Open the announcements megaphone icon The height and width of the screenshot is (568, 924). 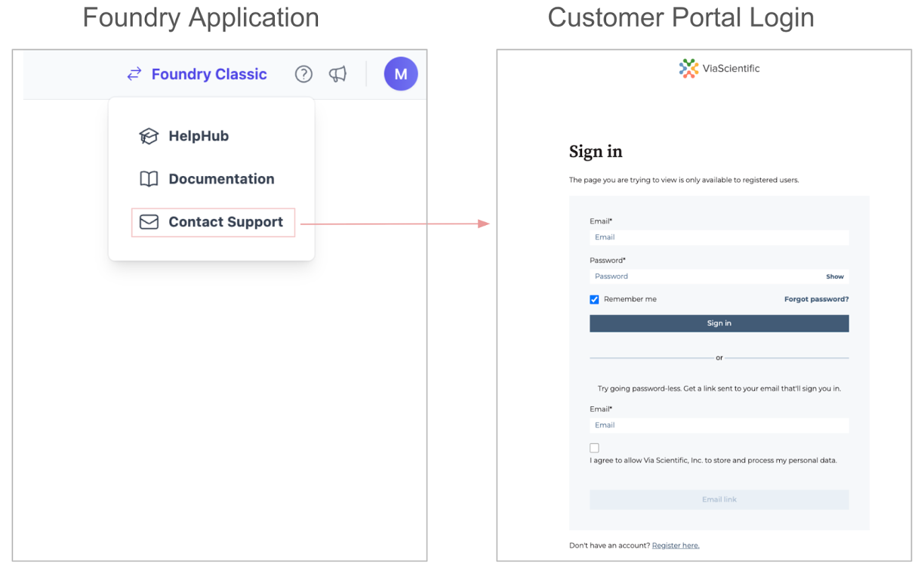pyautogui.click(x=337, y=74)
